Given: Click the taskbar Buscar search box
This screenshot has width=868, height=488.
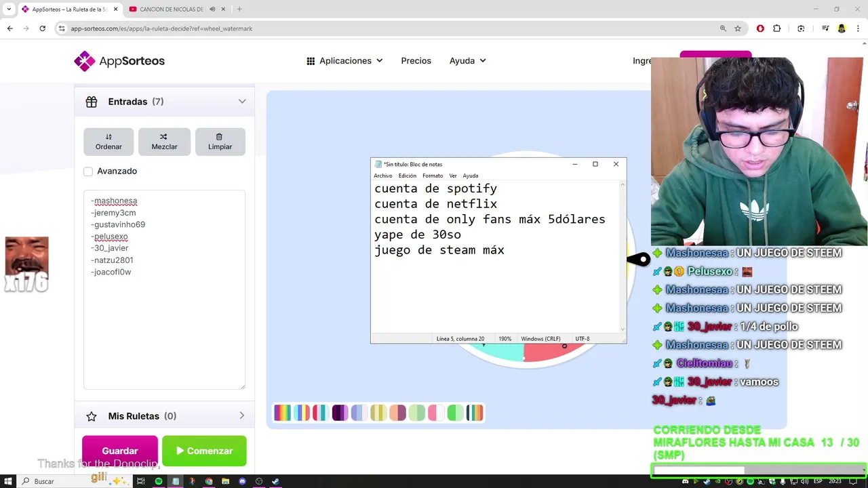Looking at the screenshot, I should (x=75, y=481).
